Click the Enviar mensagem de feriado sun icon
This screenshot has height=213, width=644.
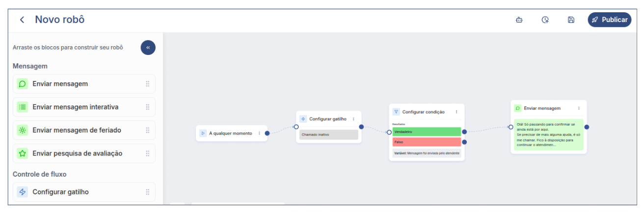click(x=22, y=130)
